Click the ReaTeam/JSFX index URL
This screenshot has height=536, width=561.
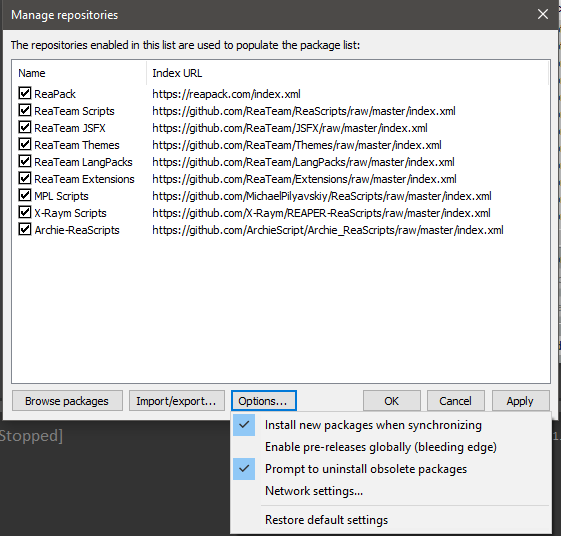pyautogui.click(x=290, y=128)
